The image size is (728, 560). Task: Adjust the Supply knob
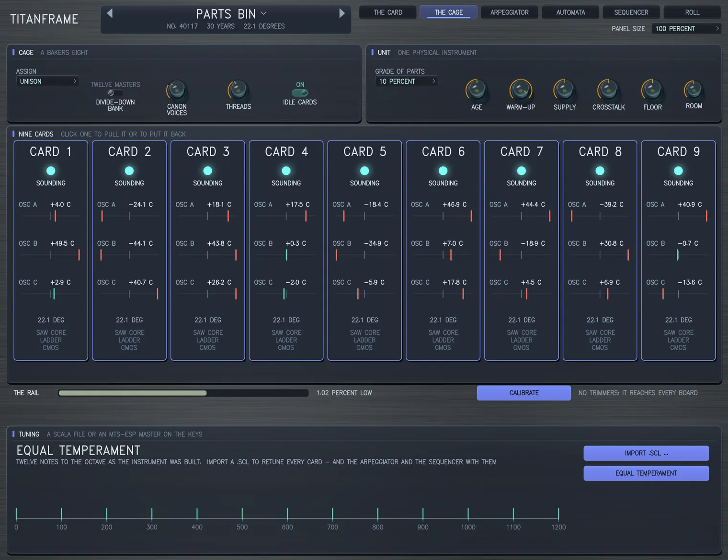coord(565,90)
